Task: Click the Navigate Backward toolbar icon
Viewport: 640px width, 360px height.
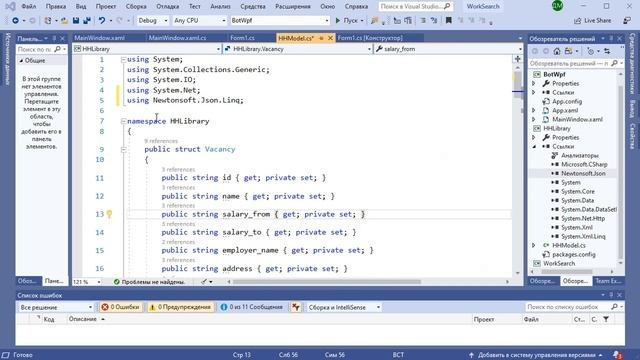Action: (15, 20)
